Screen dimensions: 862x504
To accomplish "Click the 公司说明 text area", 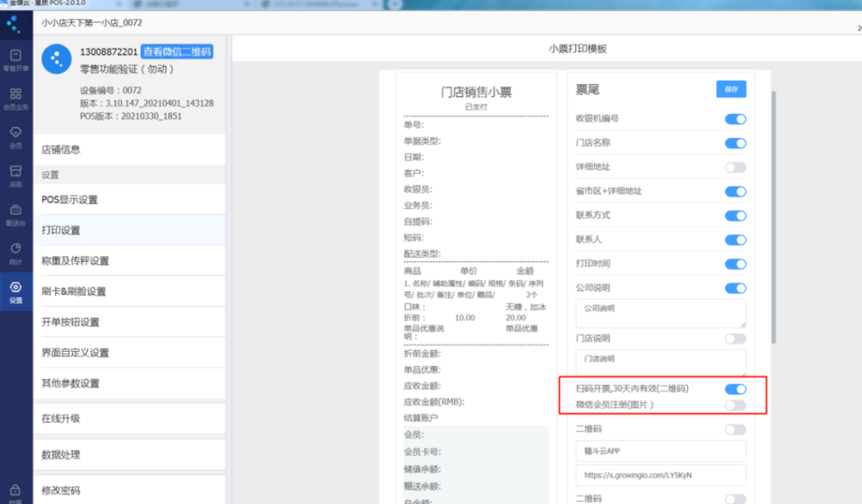I will pyautogui.click(x=661, y=313).
